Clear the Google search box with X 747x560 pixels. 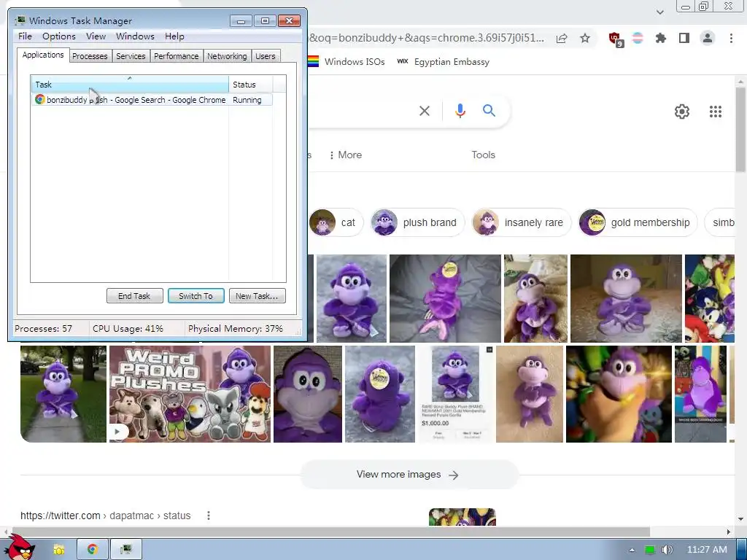pyautogui.click(x=424, y=111)
